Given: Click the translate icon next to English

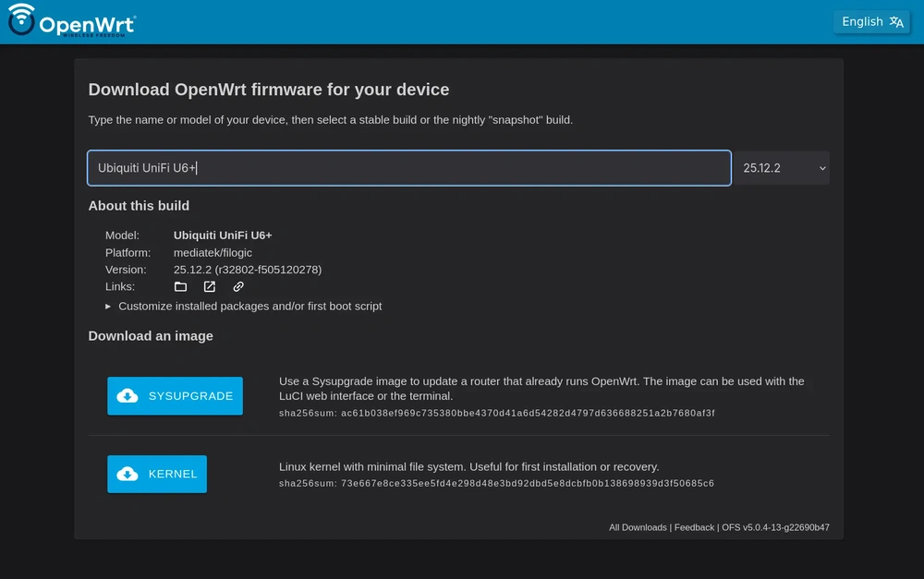Looking at the screenshot, I should click(x=896, y=22).
